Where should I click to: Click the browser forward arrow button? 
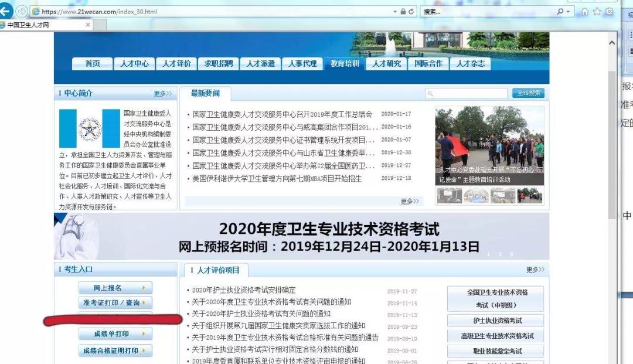[22, 11]
